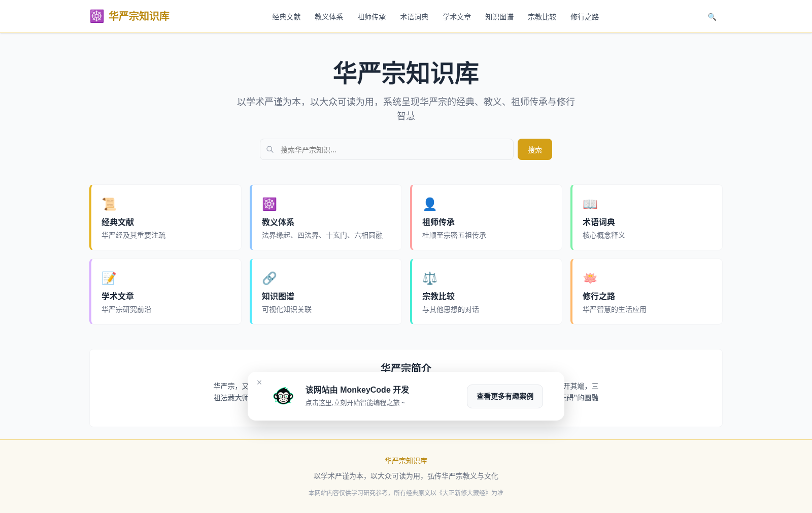
Task: Open the 学术文章 card title
Action: pyautogui.click(x=118, y=296)
